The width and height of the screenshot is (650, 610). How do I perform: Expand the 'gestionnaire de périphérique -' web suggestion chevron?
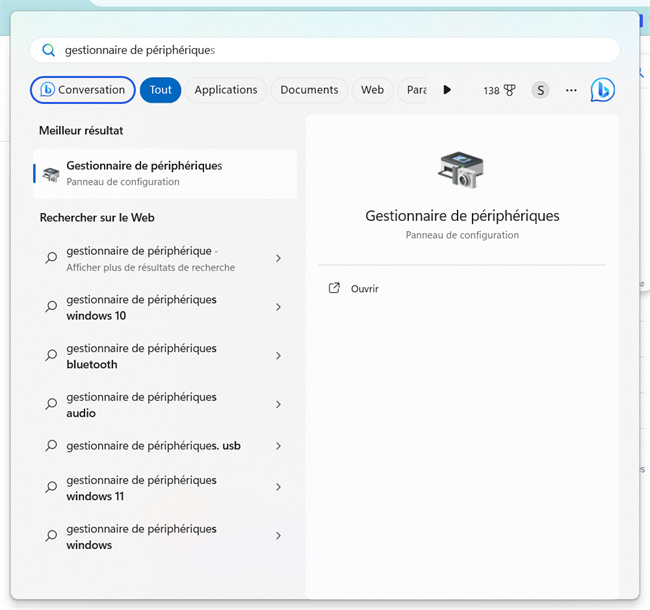278,258
